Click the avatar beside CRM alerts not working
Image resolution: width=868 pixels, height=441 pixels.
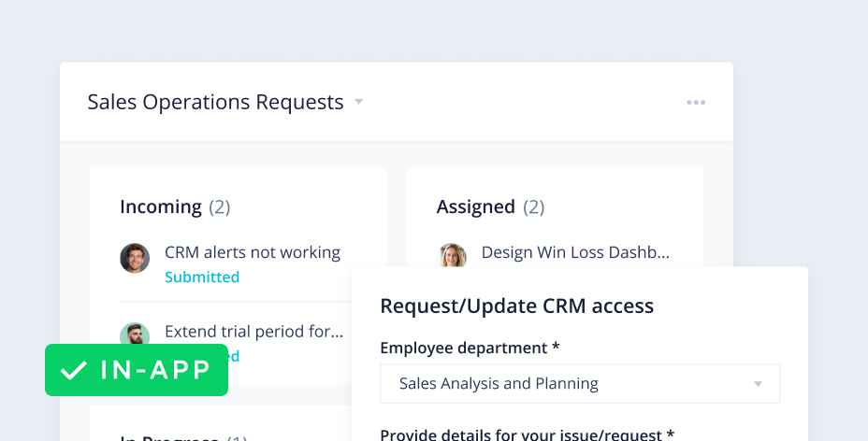135,259
